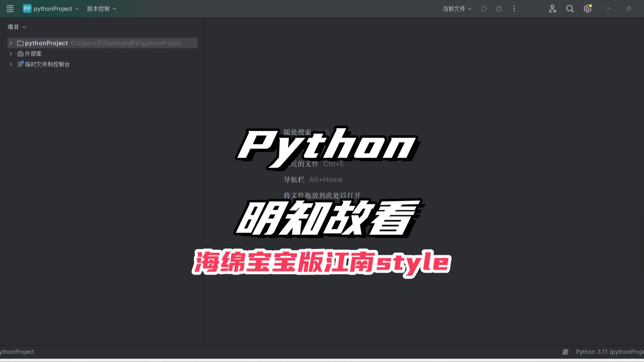Open the 项目 view dropdown
This screenshot has height=362, width=644.
[x=17, y=27]
